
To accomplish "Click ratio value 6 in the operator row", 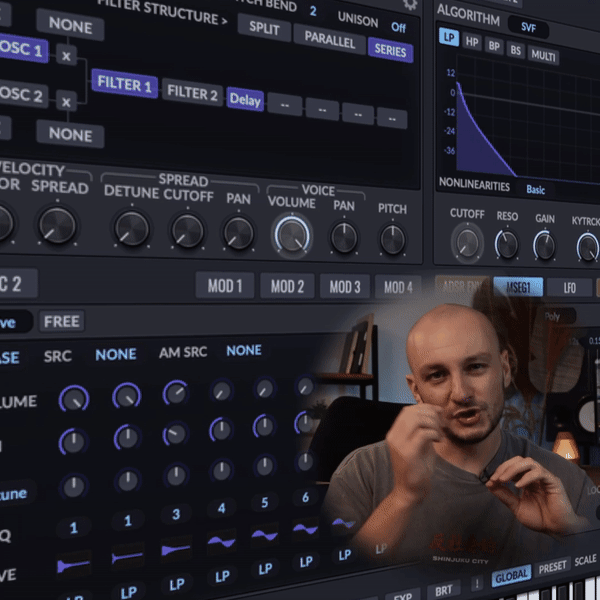I will 305,497.
